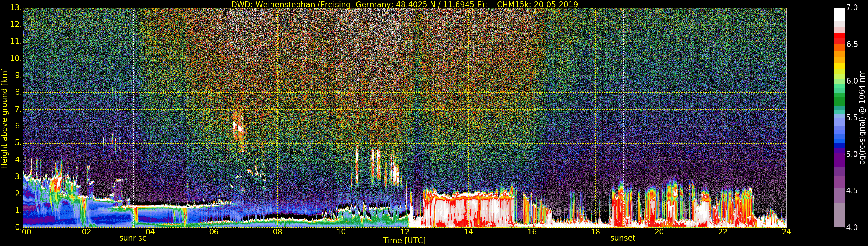Viewport: 868px width, 246px height.
Task: Pick the white top band of the colorbar
Action: (x=839, y=14)
